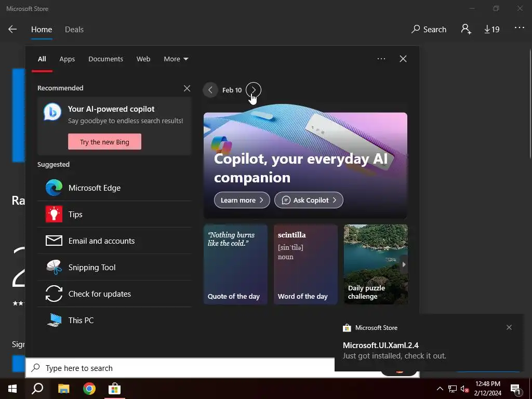This screenshot has height=399, width=532.
Task: Click the Type here to search box
Action: [x=180, y=368]
